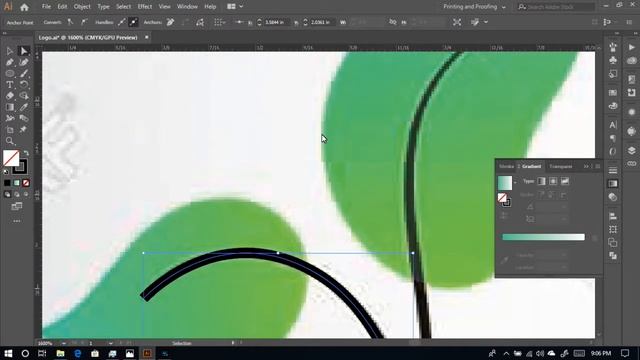Reset to default fill and stroke

point(6,172)
